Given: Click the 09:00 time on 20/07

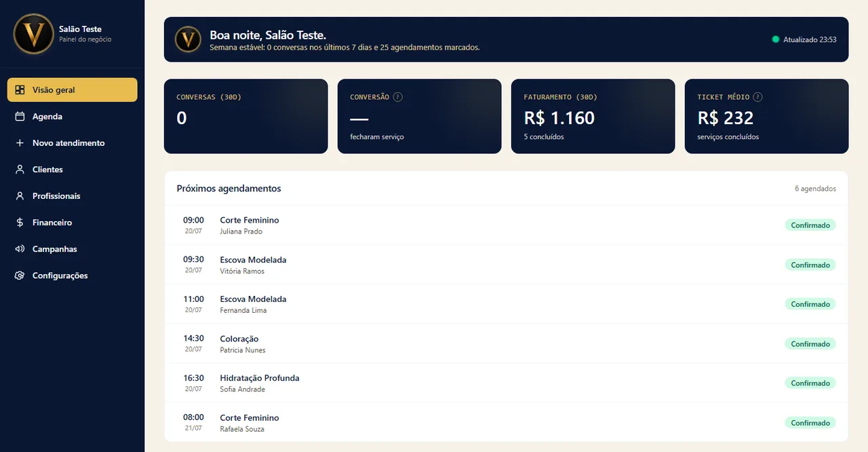Looking at the screenshot, I should coord(193,220).
